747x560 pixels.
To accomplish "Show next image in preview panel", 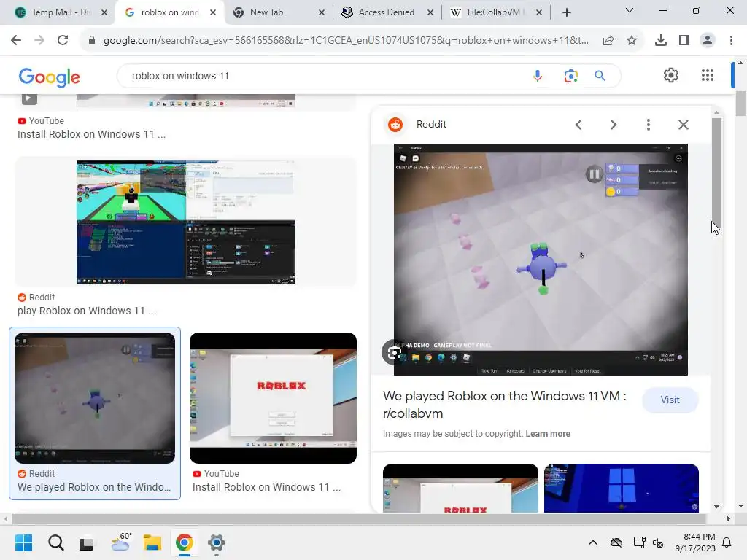I will [613, 125].
